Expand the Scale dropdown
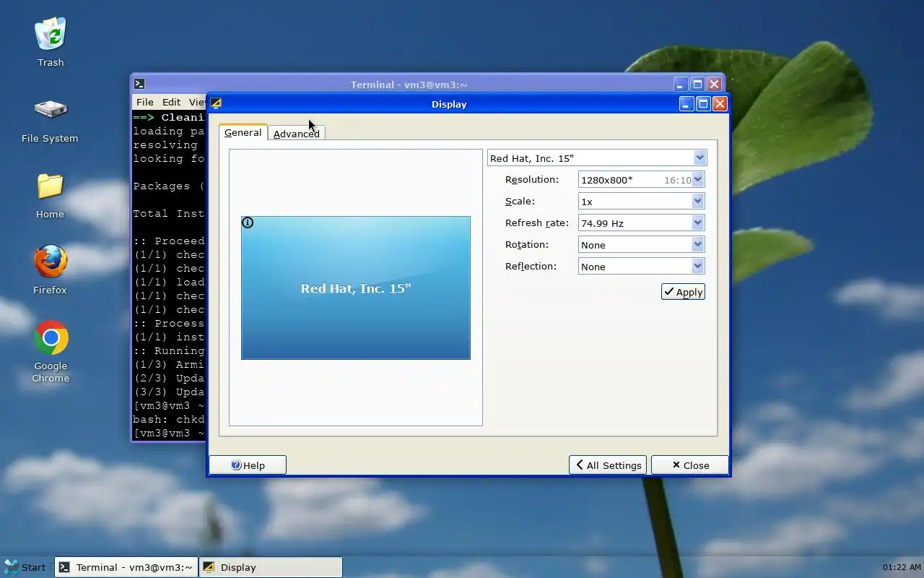This screenshot has height=578, width=924. tap(641, 202)
